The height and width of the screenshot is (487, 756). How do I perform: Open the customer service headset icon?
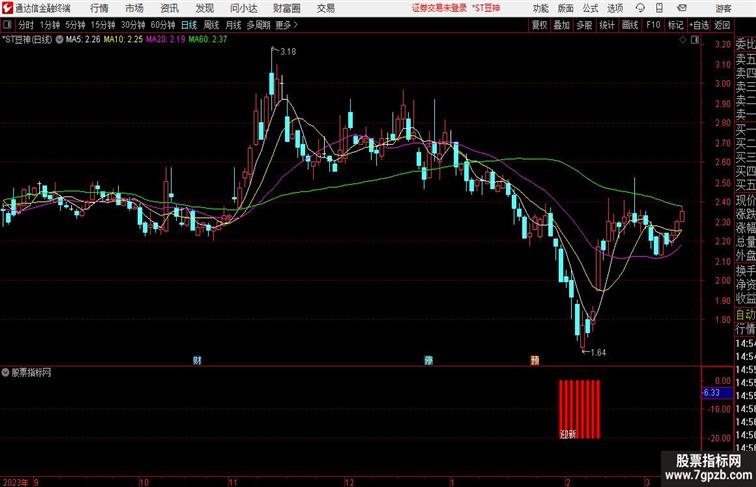tap(640, 8)
